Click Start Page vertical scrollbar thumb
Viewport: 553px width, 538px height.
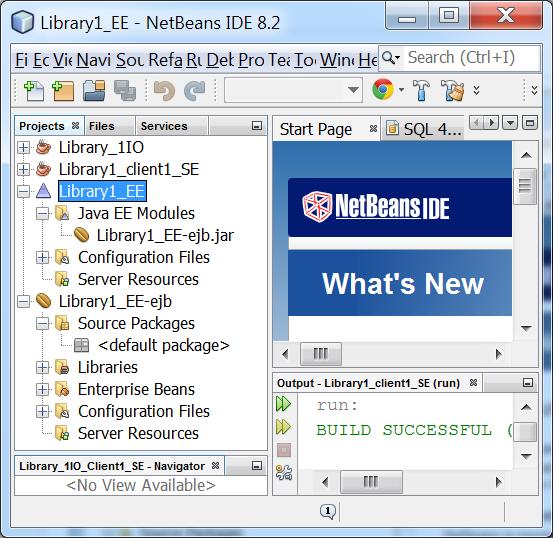click(x=525, y=186)
